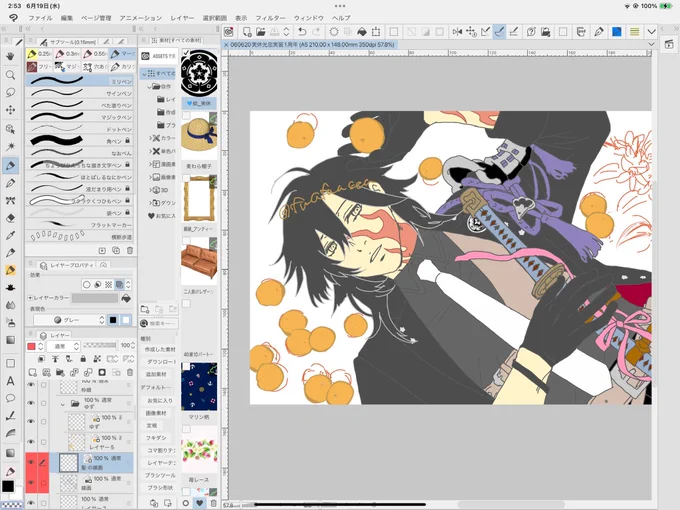
Task: Click the Clip Studio launcher icon
Action: click(x=229, y=32)
